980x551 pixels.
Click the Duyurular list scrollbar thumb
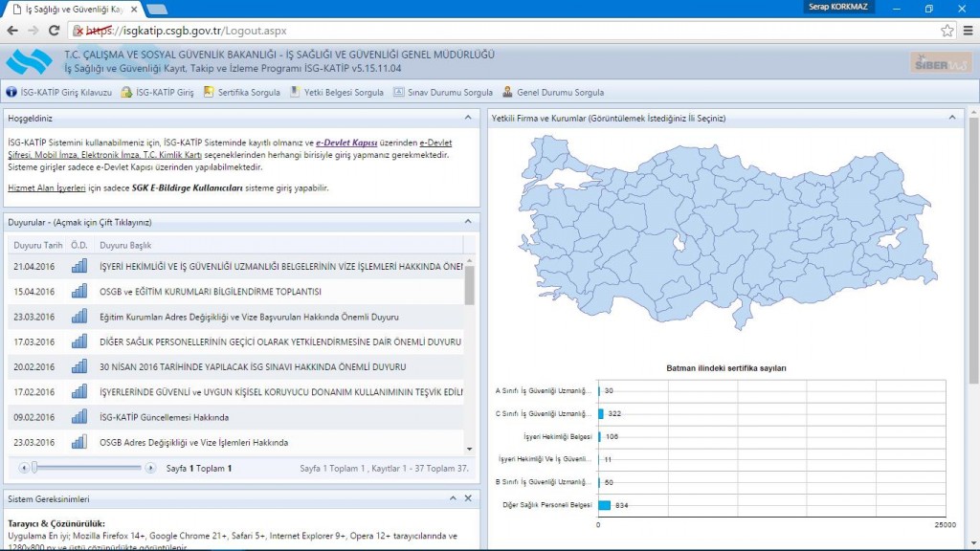469,285
